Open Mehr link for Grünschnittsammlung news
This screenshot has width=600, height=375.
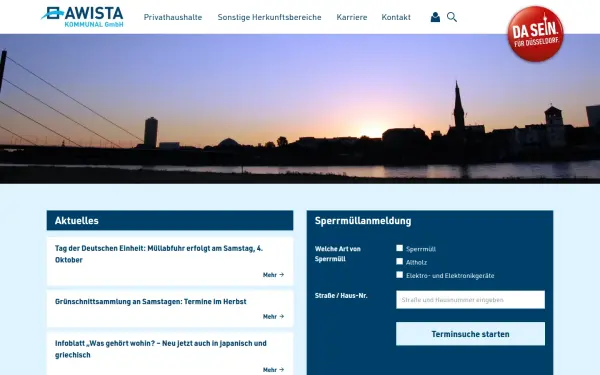click(273, 316)
